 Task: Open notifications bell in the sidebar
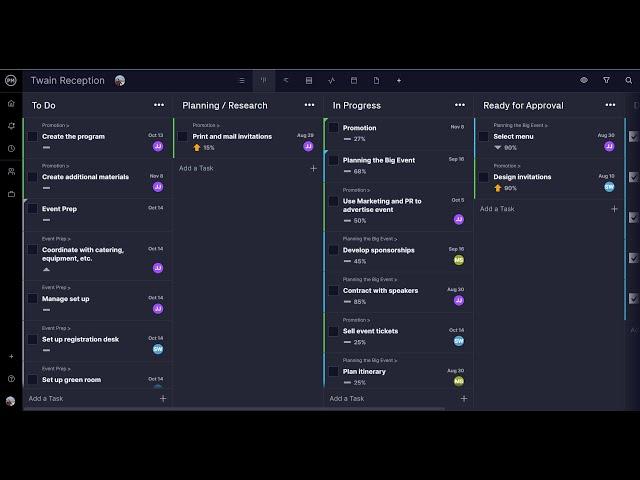pos(11,126)
